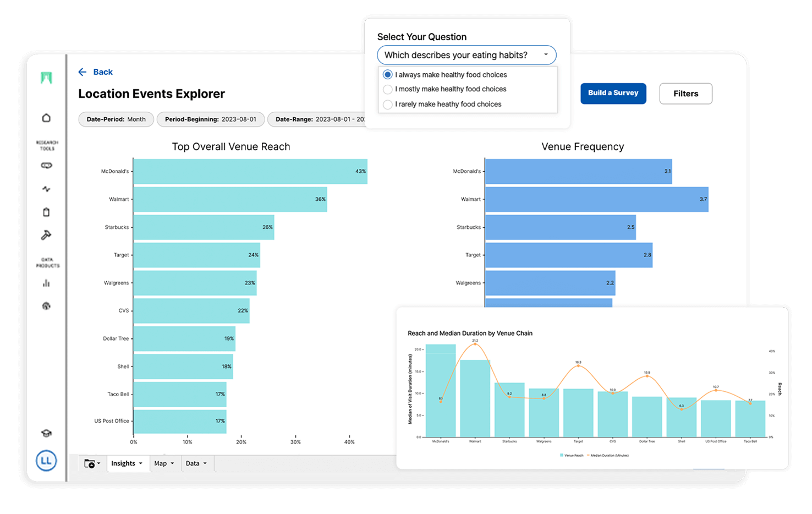The height and width of the screenshot is (514, 812).
Task: Open the bar chart data products icon
Action: [46, 283]
